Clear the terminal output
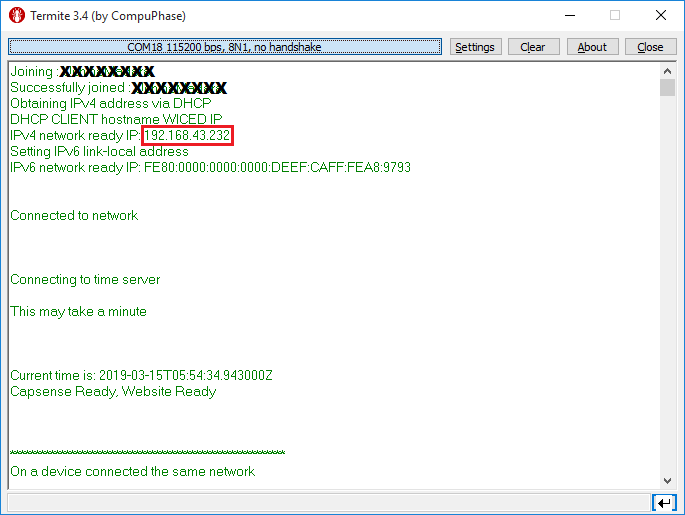The image size is (685, 515). pyautogui.click(x=533, y=47)
